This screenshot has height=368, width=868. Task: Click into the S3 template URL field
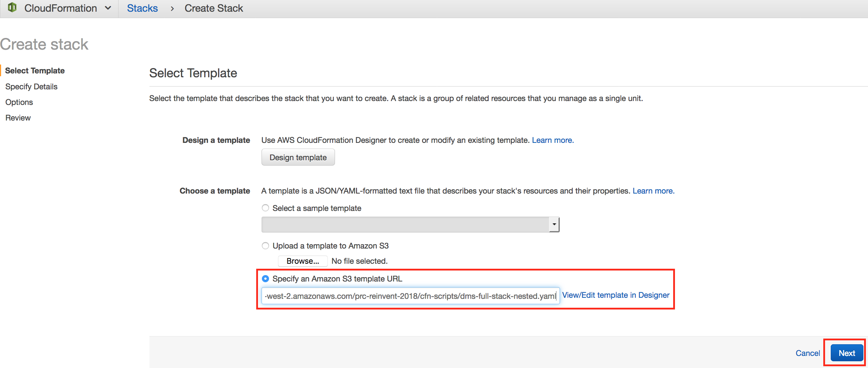(411, 296)
